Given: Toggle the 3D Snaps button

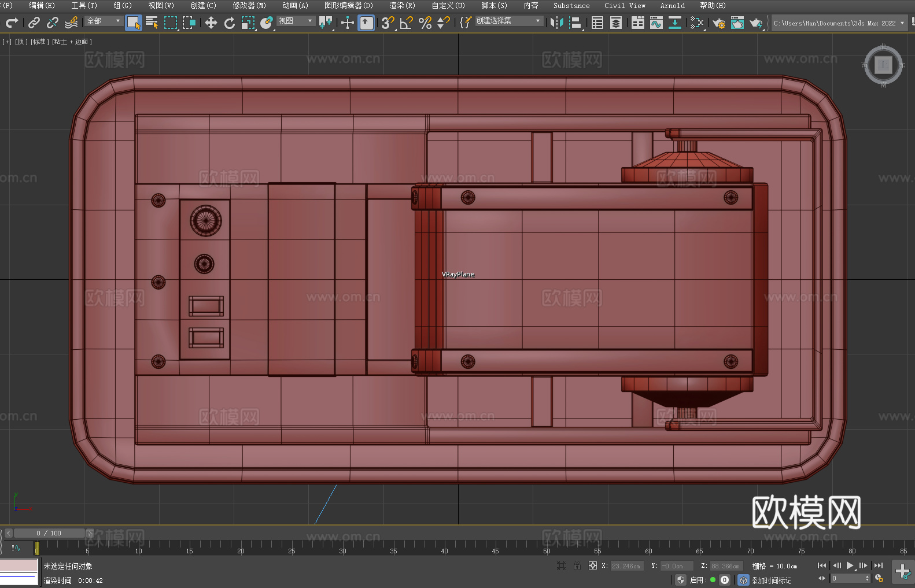Looking at the screenshot, I should point(388,23).
